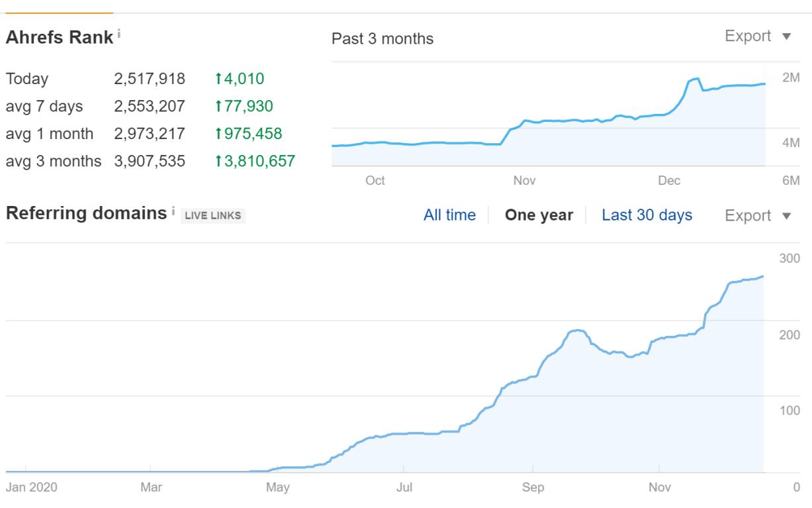812x508 pixels.
Task: Click the Mar axis label
Action: [x=151, y=487]
